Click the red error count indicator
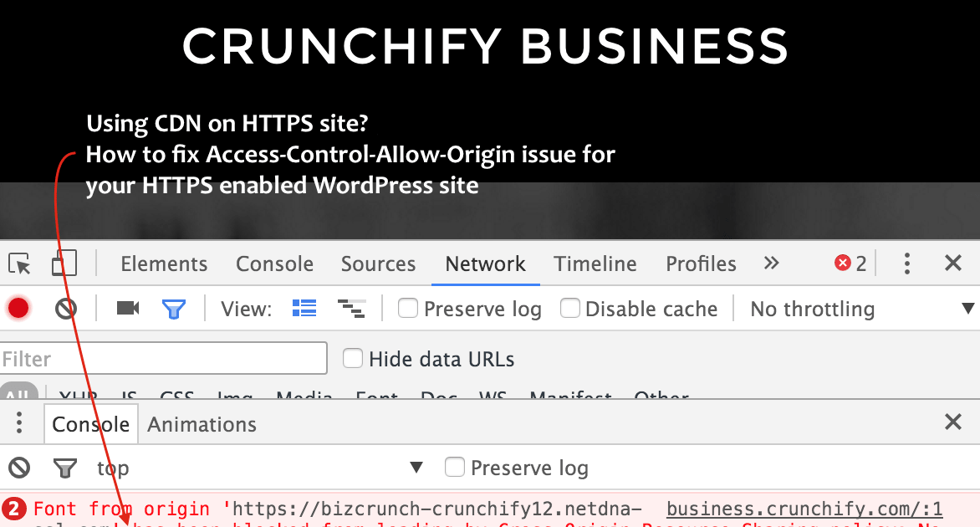The width and height of the screenshot is (980, 527). 850,263
